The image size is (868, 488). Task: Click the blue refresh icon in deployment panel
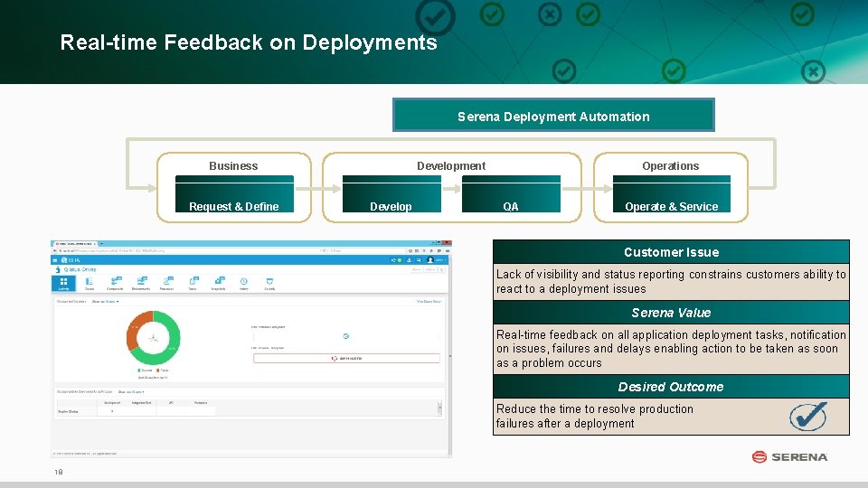click(x=346, y=336)
